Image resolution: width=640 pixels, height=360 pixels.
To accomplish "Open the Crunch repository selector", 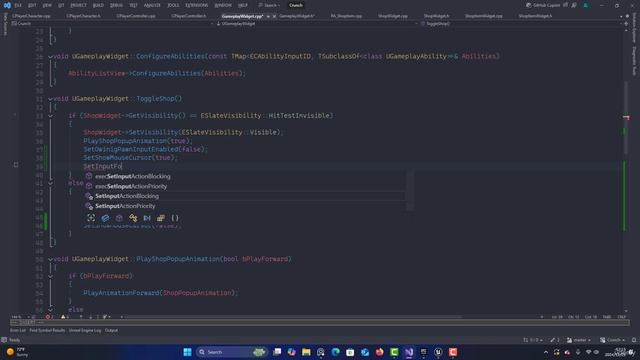I will click(x=614, y=340).
